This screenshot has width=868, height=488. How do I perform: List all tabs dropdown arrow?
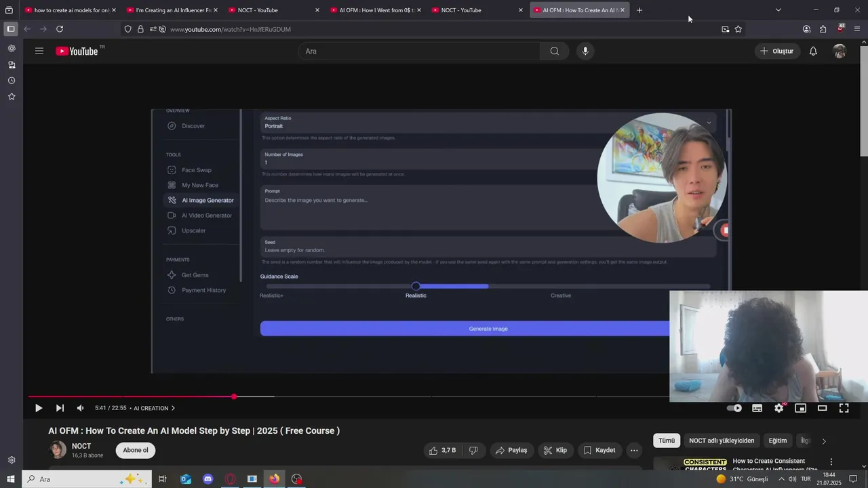[x=778, y=10]
